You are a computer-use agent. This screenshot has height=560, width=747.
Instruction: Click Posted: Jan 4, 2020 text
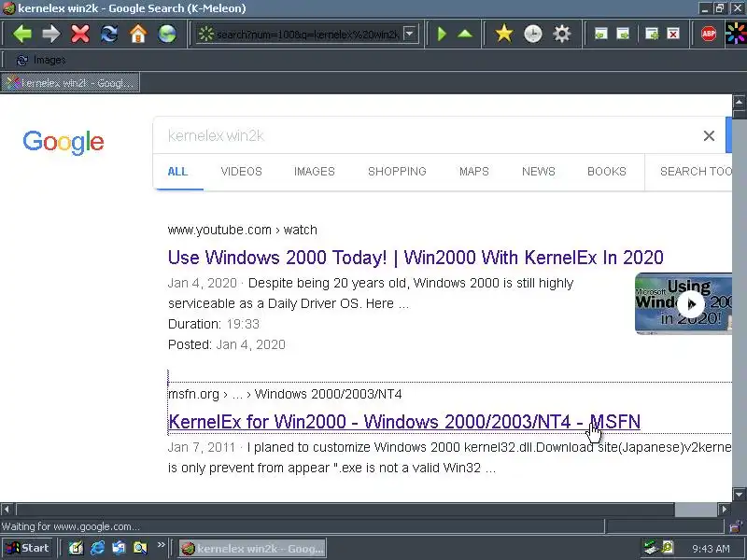(227, 344)
